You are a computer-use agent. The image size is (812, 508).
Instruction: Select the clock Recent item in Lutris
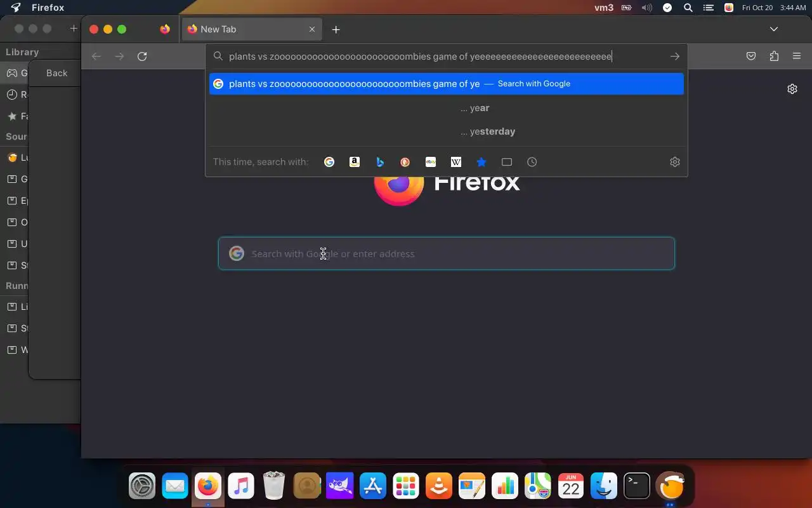point(12,95)
